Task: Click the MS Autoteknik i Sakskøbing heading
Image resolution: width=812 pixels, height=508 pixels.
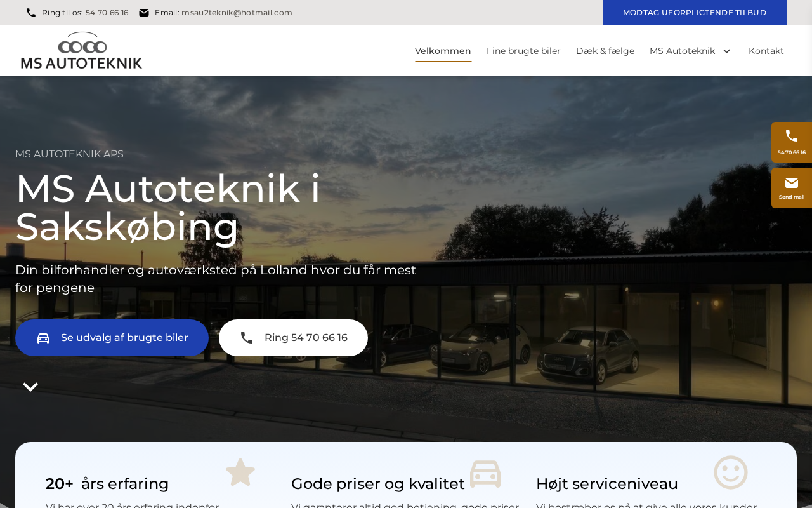Action: pos(168,208)
